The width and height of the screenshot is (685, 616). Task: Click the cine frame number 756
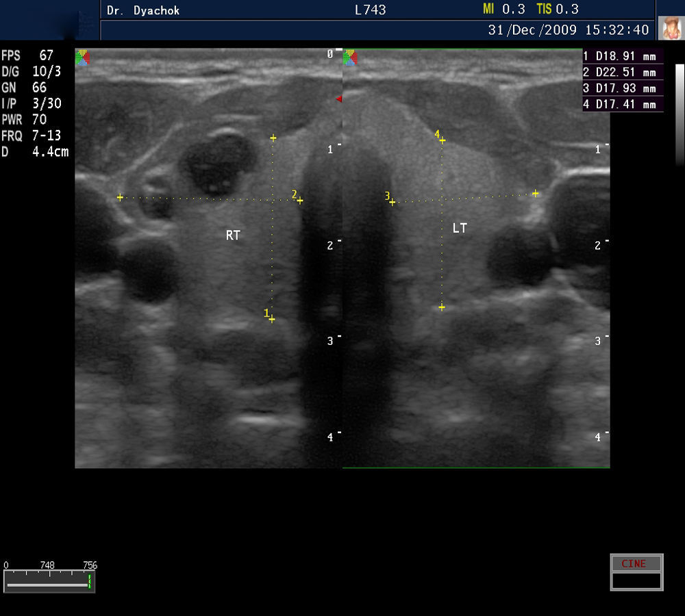[x=90, y=565]
